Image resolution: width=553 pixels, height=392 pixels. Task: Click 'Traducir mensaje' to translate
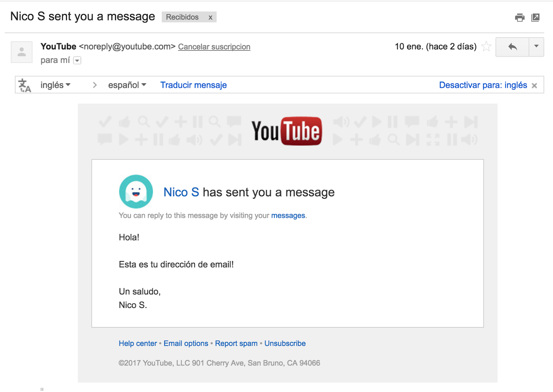click(x=194, y=85)
